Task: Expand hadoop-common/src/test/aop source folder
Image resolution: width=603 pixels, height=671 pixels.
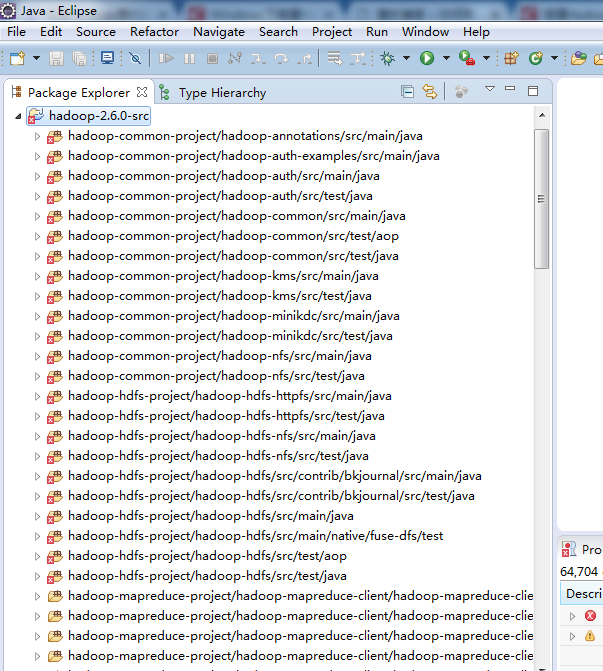Action: click(x=37, y=236)
